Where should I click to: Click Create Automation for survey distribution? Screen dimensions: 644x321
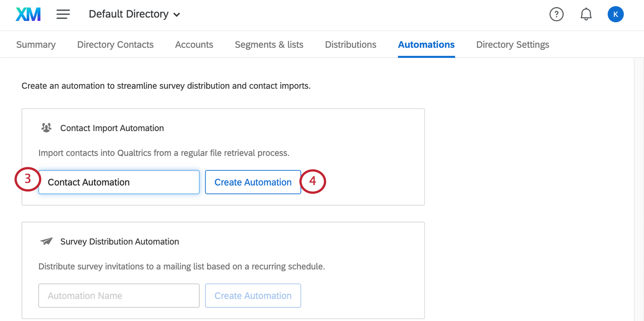(x=253, y=296)
